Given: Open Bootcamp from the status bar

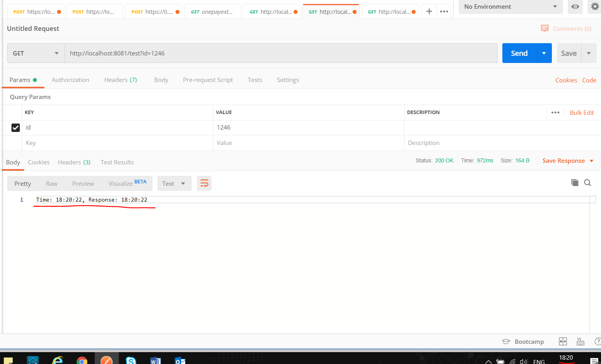Looking at the screenshot, I should (523, 341).
